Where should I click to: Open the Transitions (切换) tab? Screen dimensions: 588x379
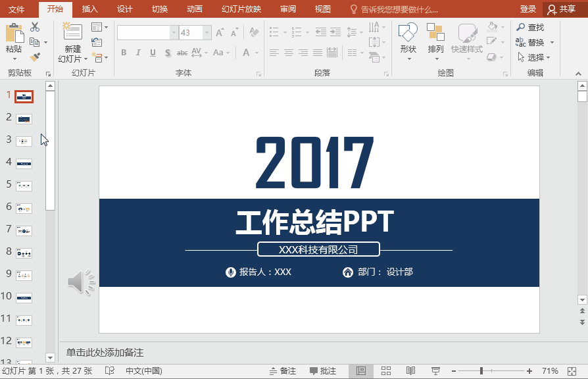tap(160, 9)
